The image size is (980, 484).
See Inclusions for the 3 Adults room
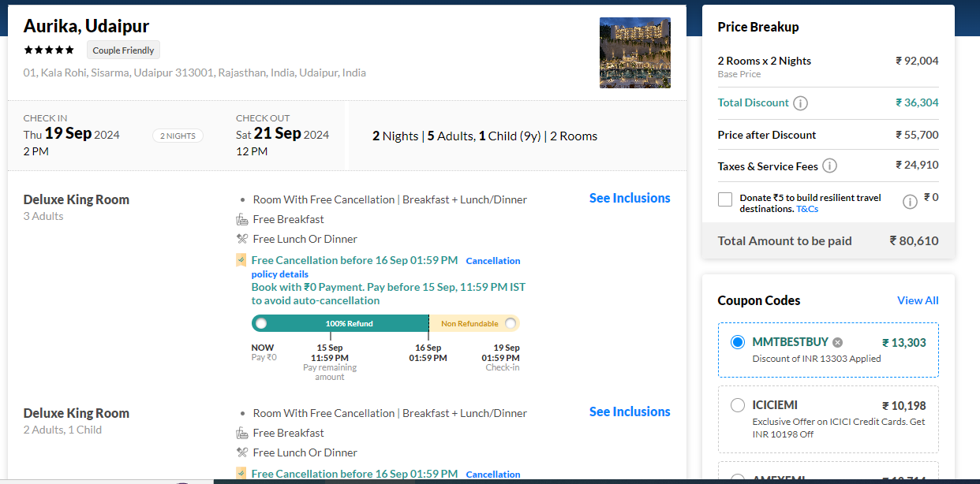630,198
